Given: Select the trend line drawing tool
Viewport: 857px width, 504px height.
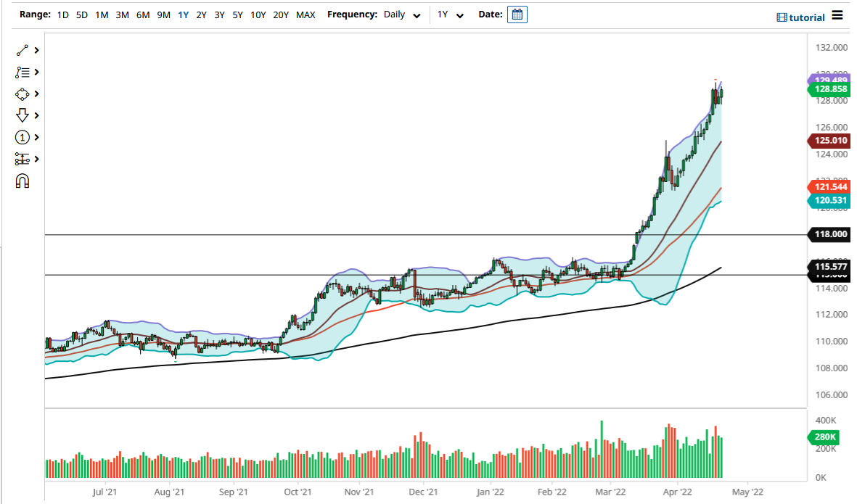Looking at the screenshot, I should 22,50.
